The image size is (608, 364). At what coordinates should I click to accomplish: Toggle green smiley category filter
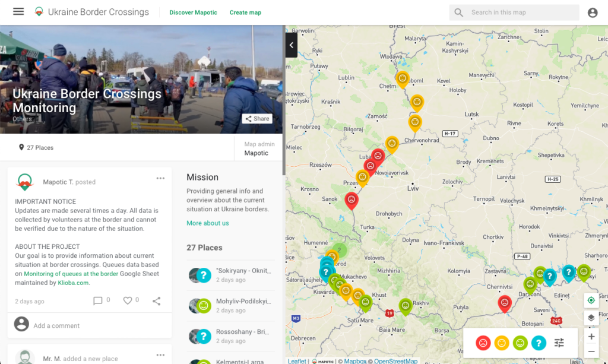tap(520, 343)
